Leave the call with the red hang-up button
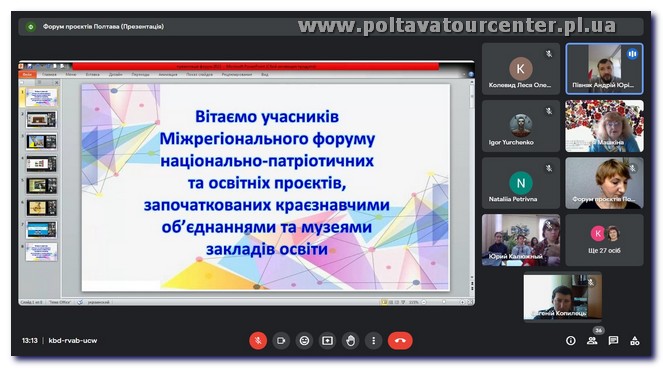663x368 pixels. pos(400,341)
